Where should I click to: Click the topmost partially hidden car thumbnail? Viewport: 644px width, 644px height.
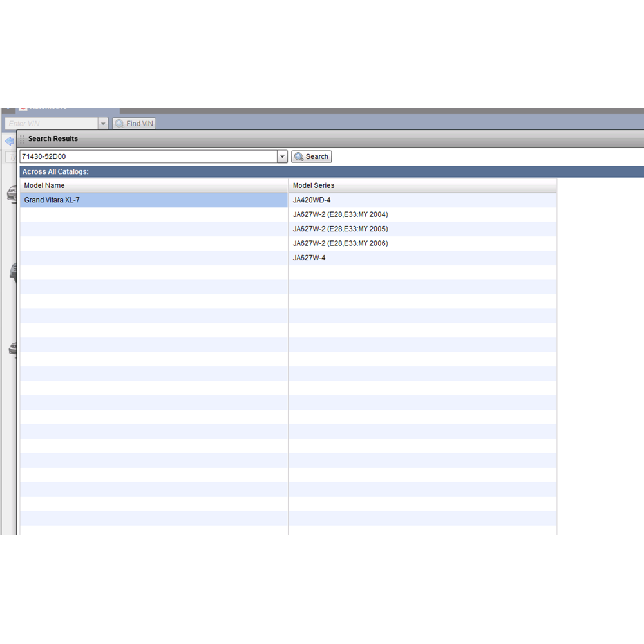tap(11, 193)
